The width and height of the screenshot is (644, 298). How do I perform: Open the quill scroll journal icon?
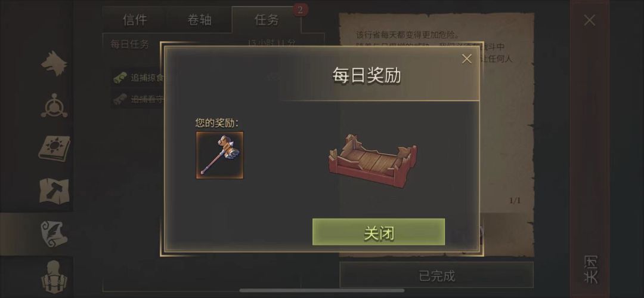click(55, 234)
